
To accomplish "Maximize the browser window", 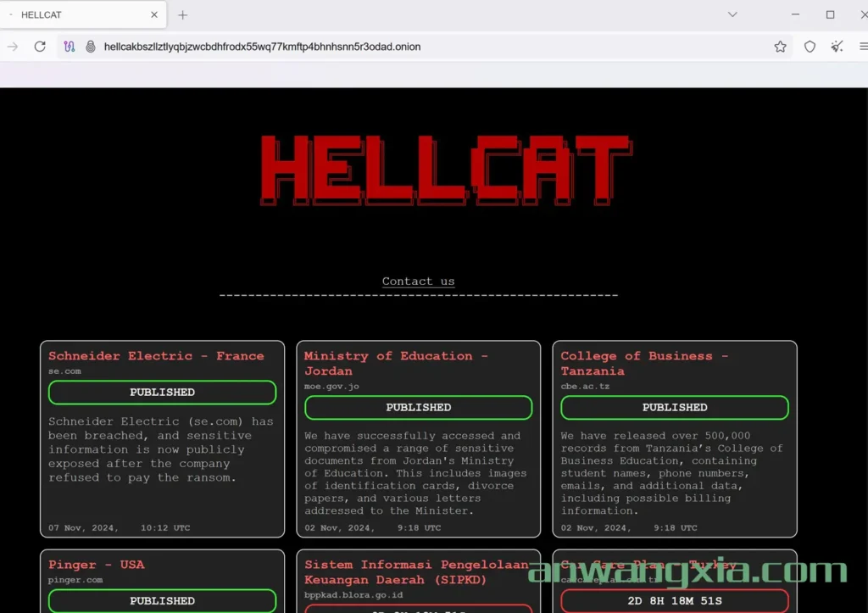I will (830, 14).
